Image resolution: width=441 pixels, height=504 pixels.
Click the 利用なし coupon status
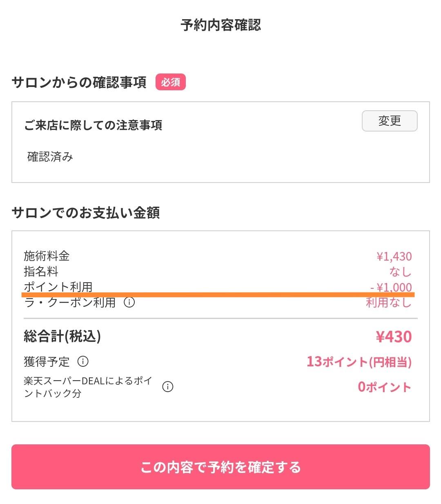pos(388,303)
